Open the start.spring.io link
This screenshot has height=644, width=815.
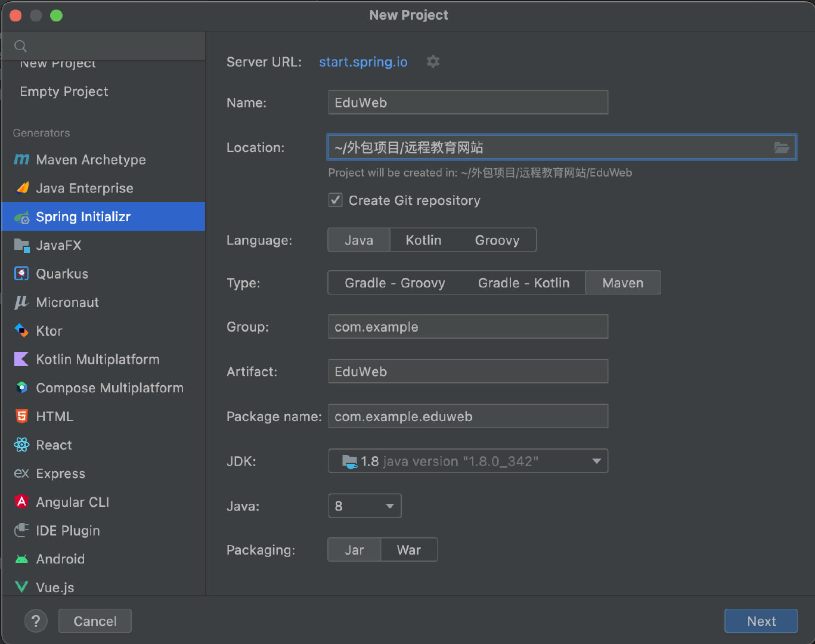coord(363,61)
